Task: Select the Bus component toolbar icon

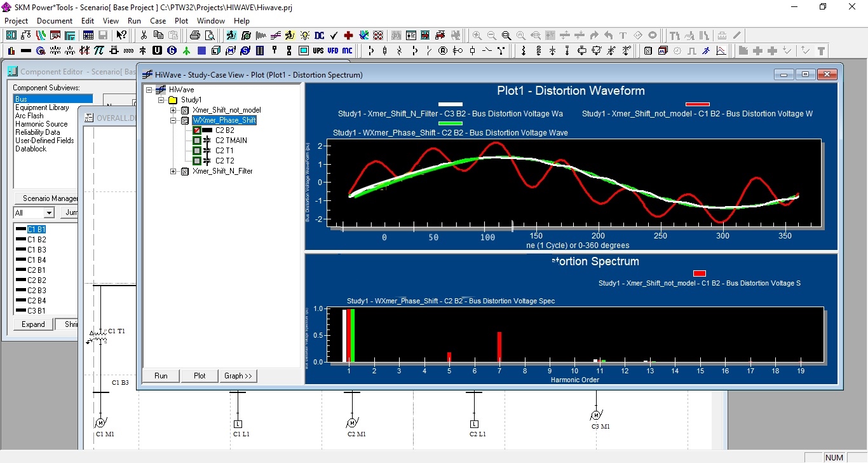Action: point(26,50)
